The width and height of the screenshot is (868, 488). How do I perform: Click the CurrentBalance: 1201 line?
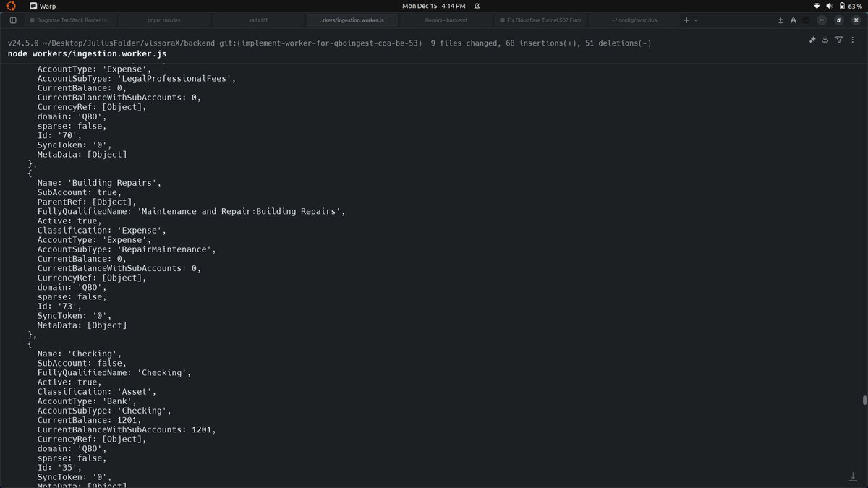[90, 420]
